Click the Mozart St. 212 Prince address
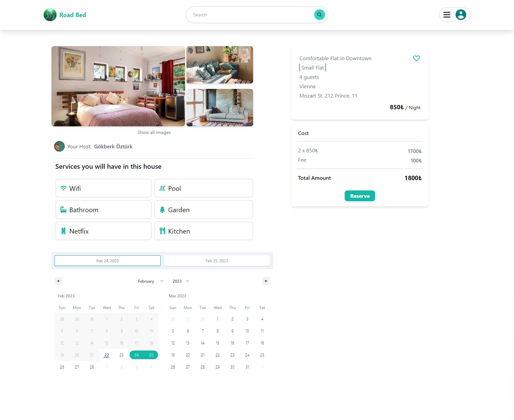514x420 pixels. 328,96
